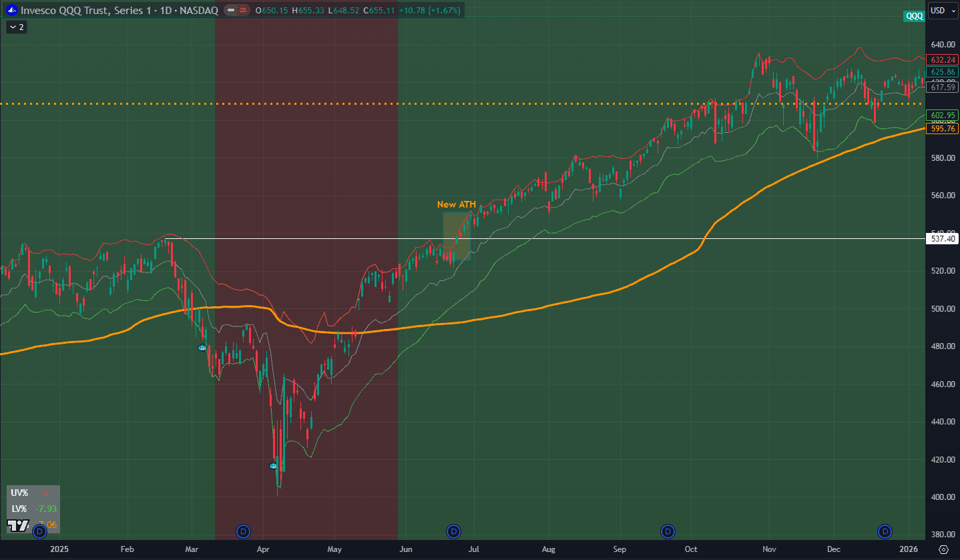This screenshot has height=560, width=960.
Task: Click the TradingView logo in bottom-left corner
Action: tap(19, 526)
